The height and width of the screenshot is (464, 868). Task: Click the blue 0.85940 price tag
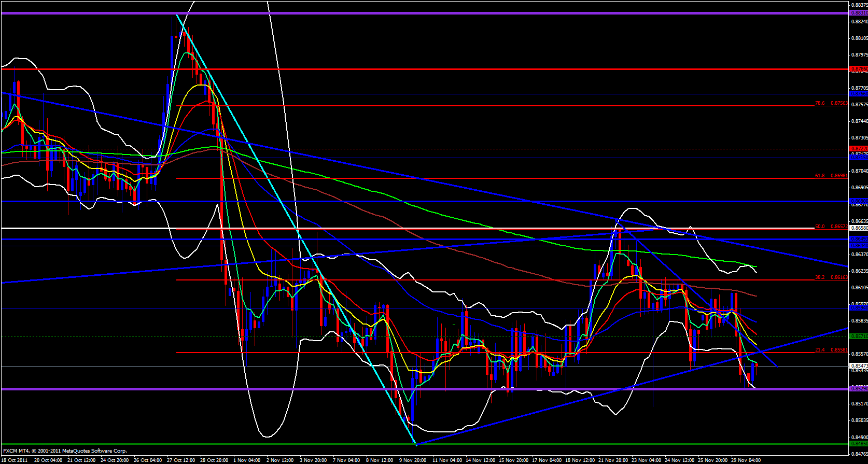pos(858,308)
